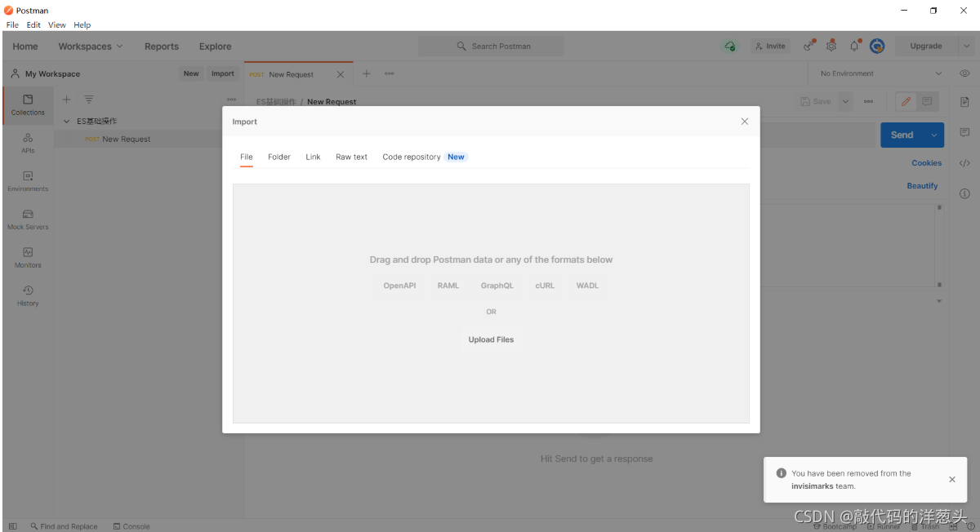Close the New Request tab
Screen dimensions: 980x532
341,74
